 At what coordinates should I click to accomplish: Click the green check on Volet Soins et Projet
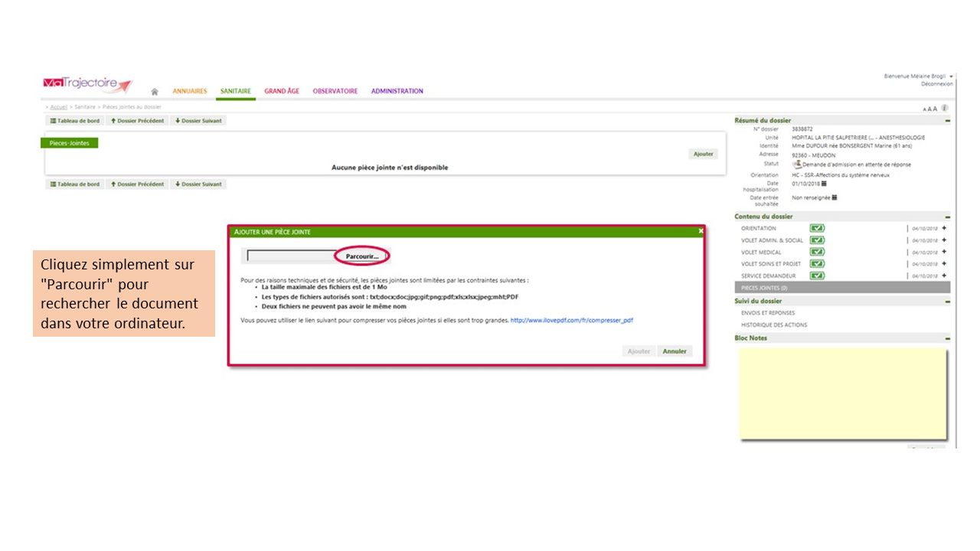[817, 263]
